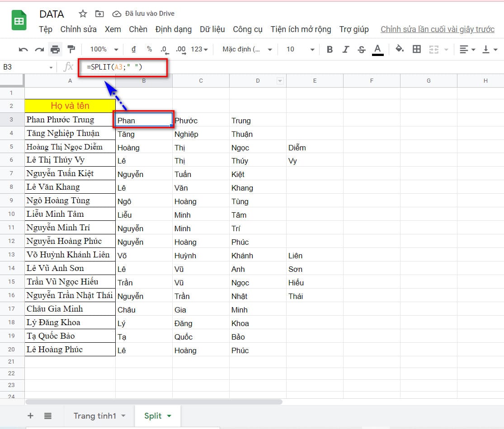Image resolution: width=504 pixels, height=429 pixels.
Task: Star the DATA document
Action: click(x=83, y=14)
